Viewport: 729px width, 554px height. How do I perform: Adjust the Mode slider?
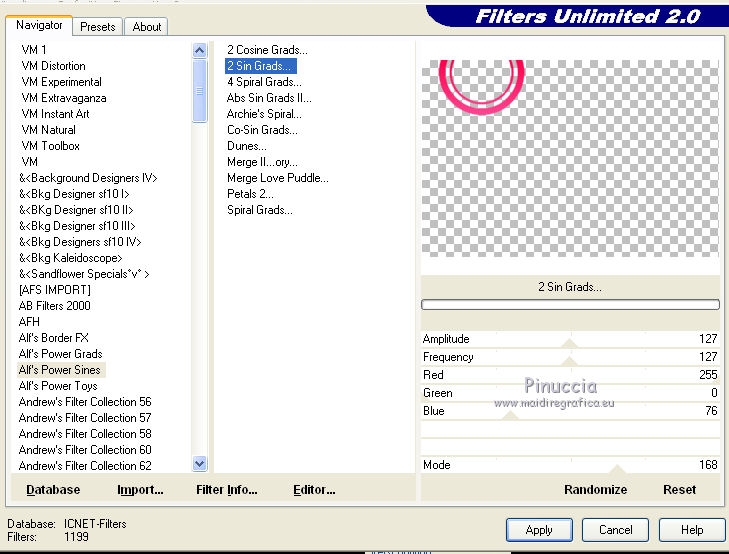(x=570, y=465)
